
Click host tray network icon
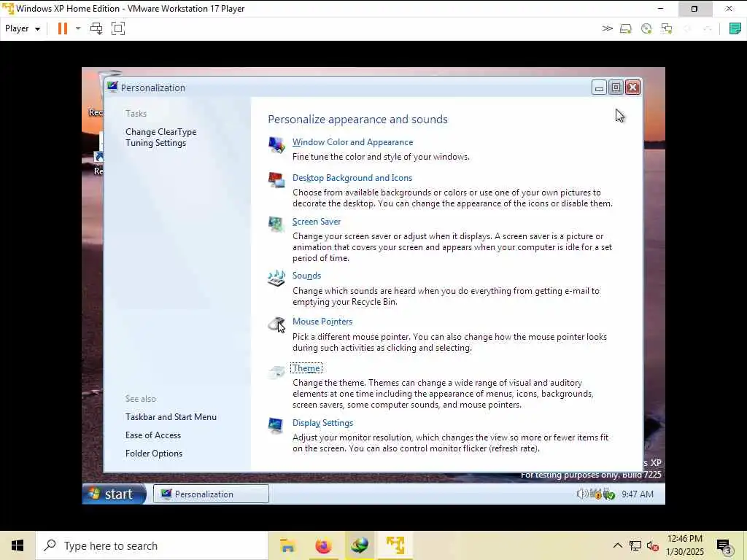click(635, 545)
